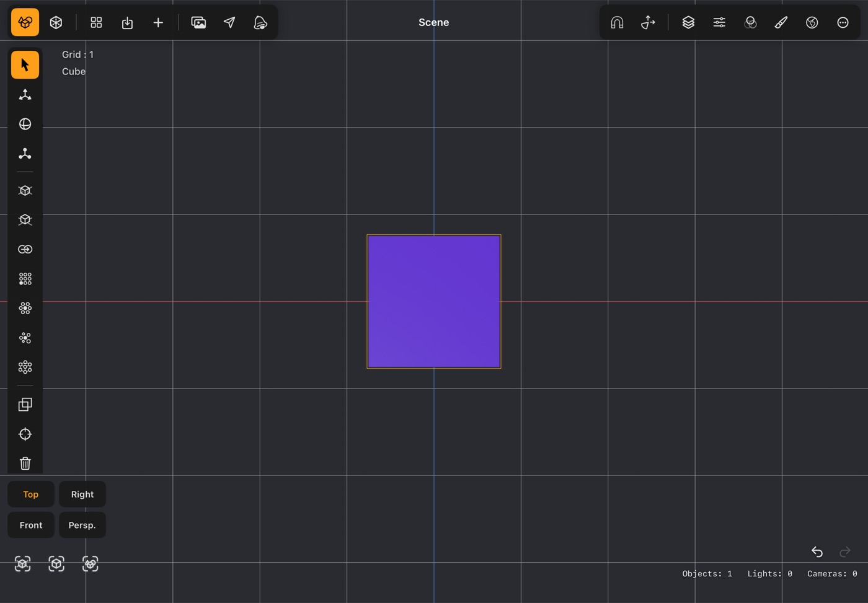Activate the move tool with three arrows
The width and height of the screenshot is (868, 603).
pos(25,94)
